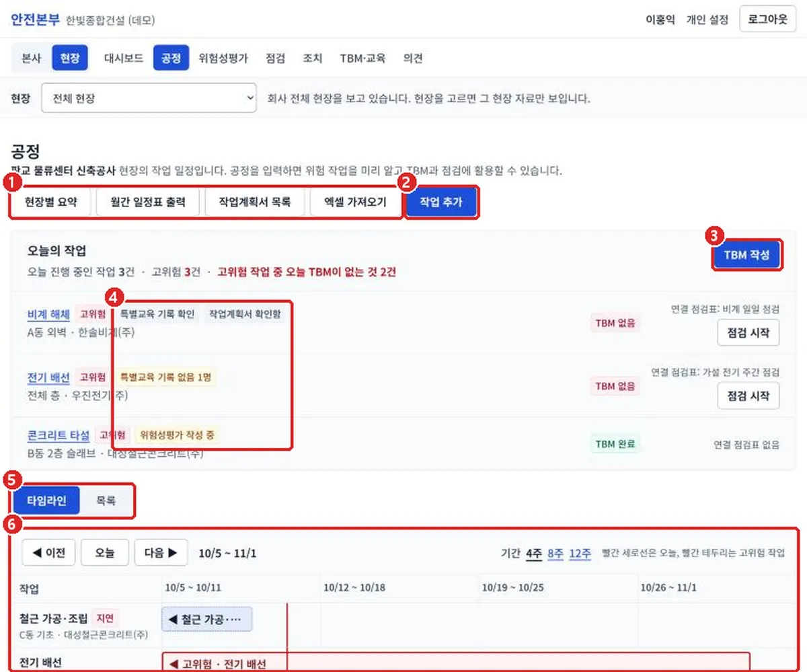Screen dimensions: 807x672
Task: Select the 4주 period option
Action: (x=534, y=553)
